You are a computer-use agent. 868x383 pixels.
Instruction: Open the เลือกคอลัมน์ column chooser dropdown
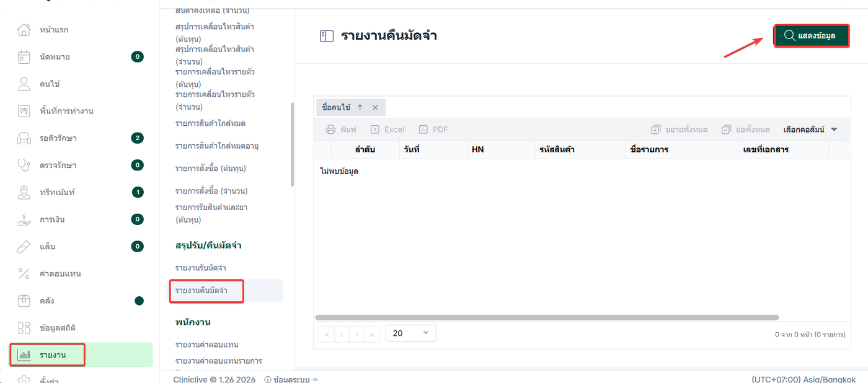[x=811, y=130]
